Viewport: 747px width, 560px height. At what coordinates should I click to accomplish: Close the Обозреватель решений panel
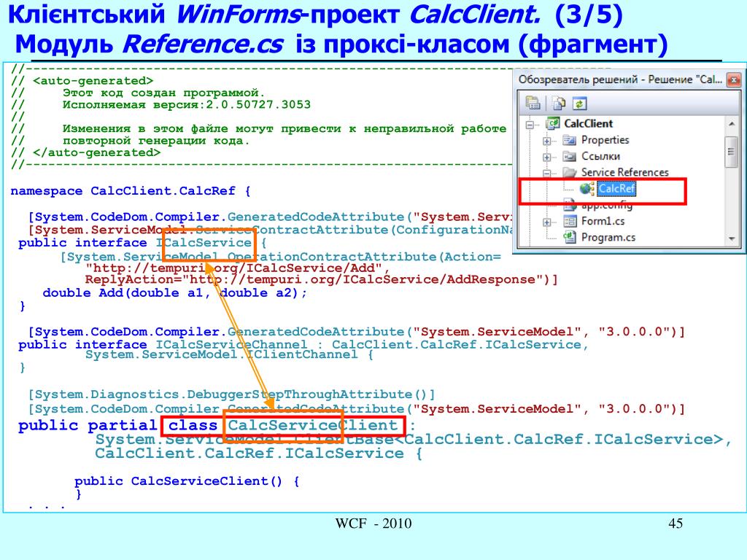point(734,79)
